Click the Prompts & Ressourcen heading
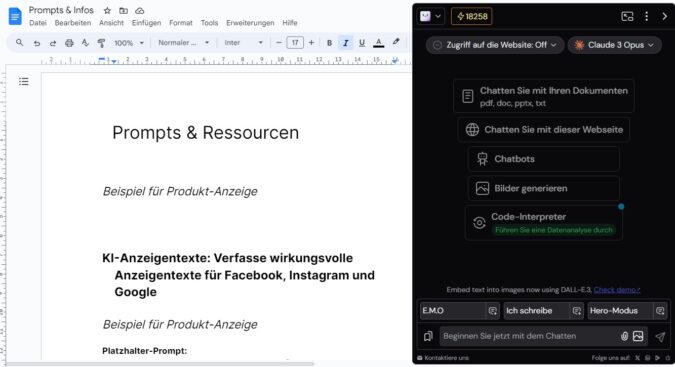This screenshot has width=675, height=367. click(205, 133)
